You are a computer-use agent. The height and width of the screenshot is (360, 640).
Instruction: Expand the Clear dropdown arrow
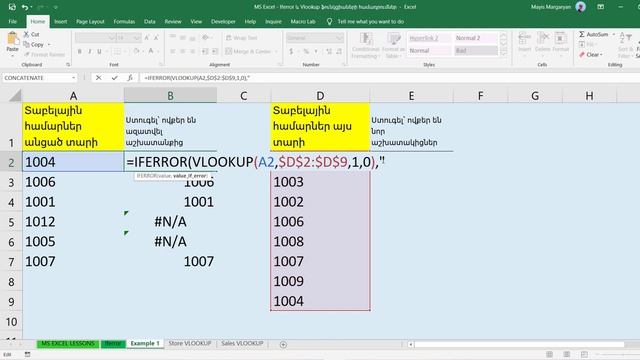point(601,54)
